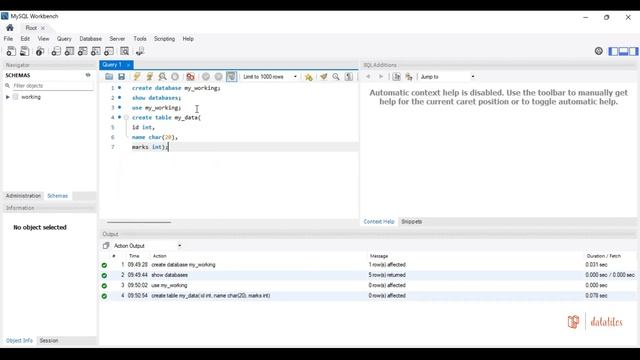Open script file in query editor

tap(109, 77)
